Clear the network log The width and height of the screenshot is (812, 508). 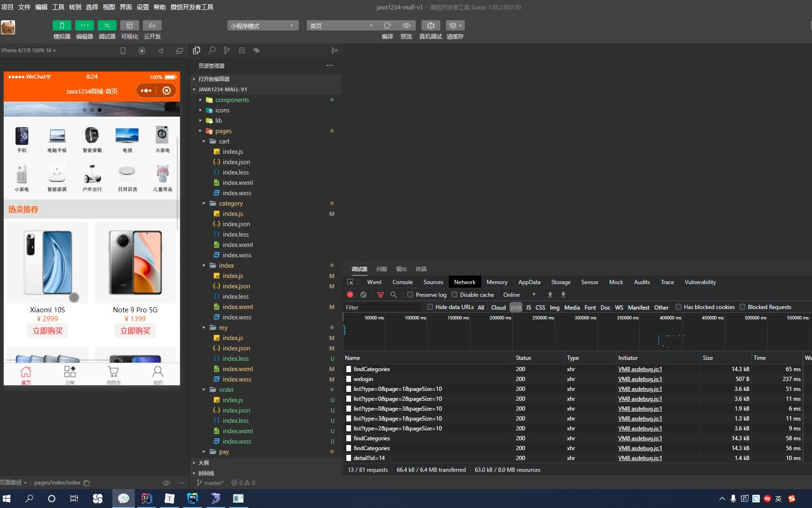tap(363, 294)
